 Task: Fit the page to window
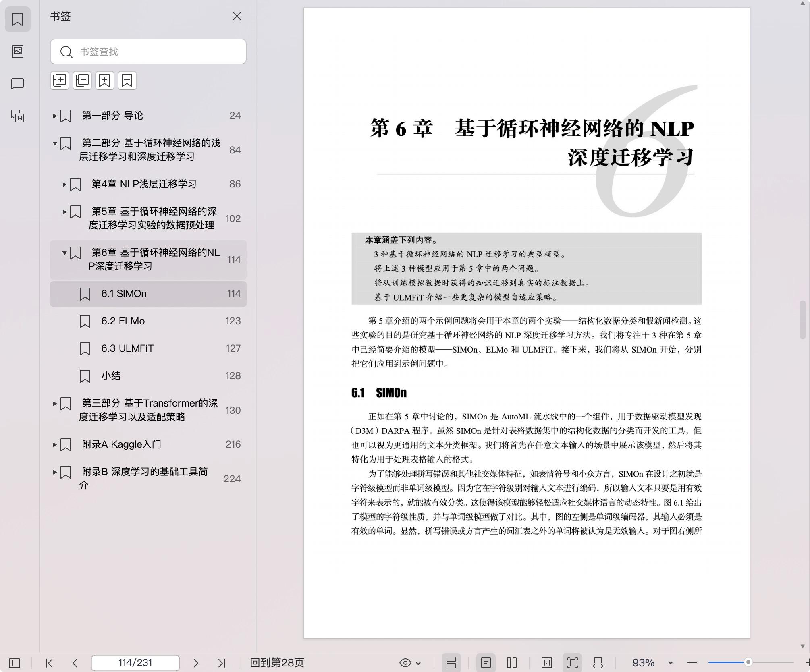[x=573, y=663]
